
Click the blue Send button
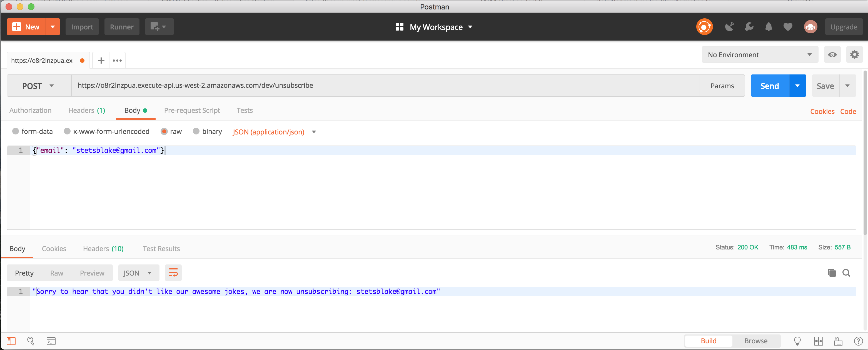pyautogui.click(x=769, y=86)
